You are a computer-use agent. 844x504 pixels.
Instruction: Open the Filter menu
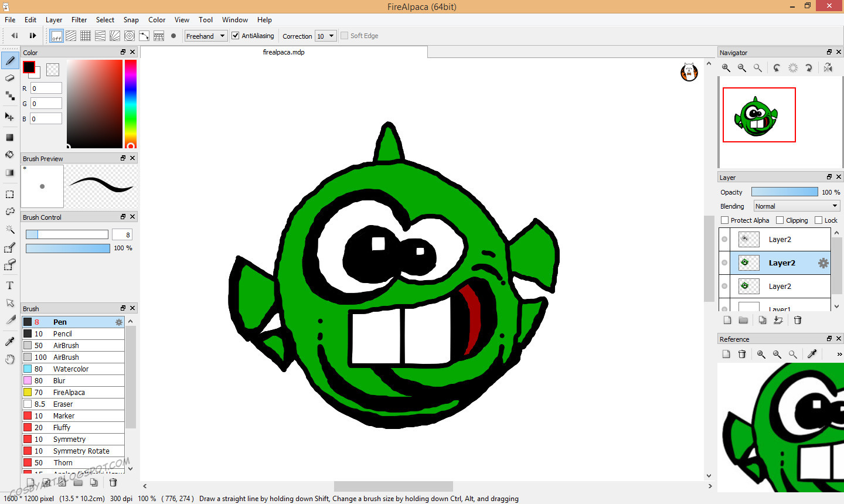click(x=79, y=20)
